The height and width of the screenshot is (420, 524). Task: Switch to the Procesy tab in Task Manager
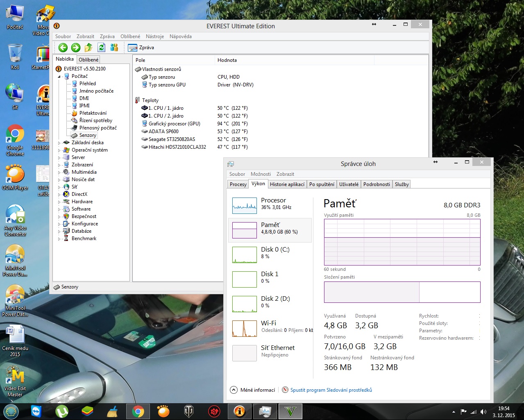pos(238,184)
